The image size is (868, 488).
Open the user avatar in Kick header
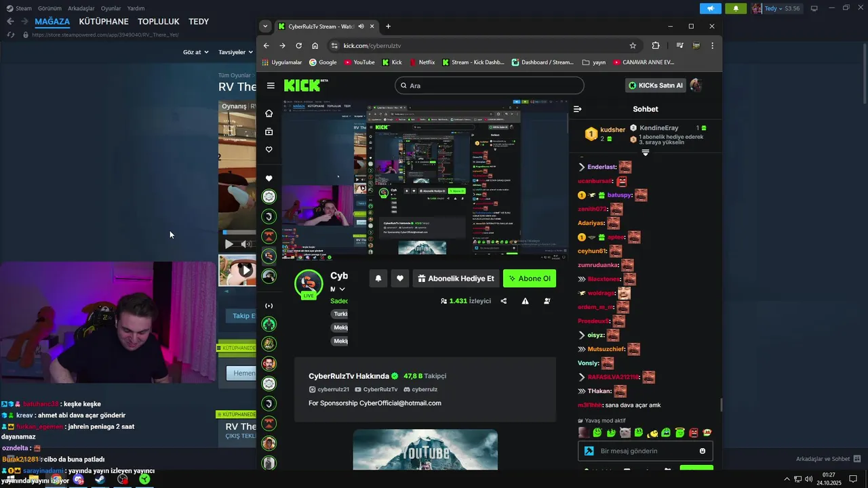tap(696, 85)
